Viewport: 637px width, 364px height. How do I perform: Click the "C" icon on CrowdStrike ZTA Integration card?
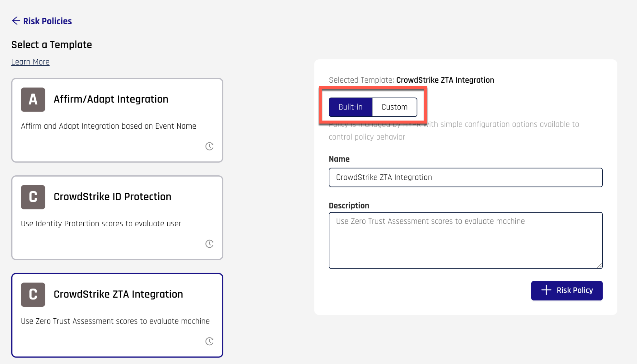click(33, 294)
